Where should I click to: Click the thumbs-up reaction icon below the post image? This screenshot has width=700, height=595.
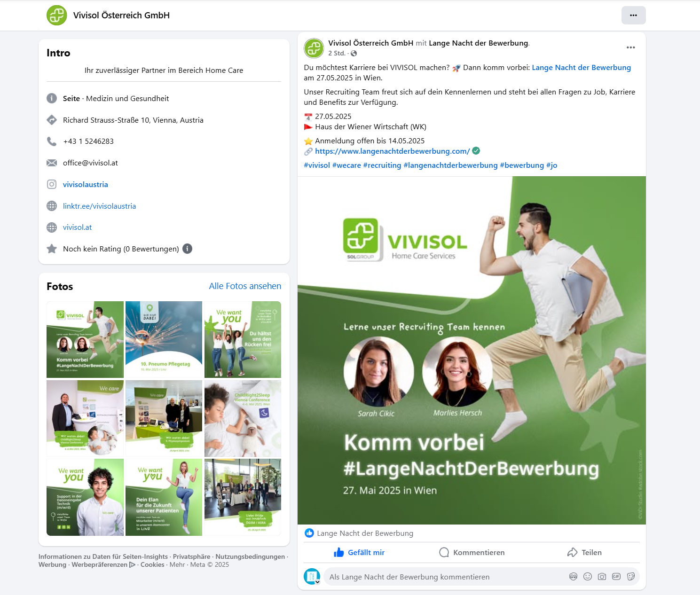[x=309, y=533]
